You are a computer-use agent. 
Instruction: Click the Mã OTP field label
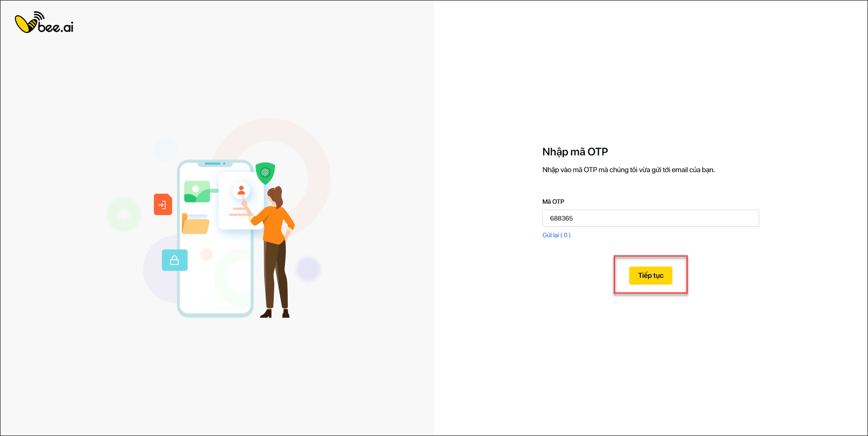pyautogui.click(x=553, y=202)
